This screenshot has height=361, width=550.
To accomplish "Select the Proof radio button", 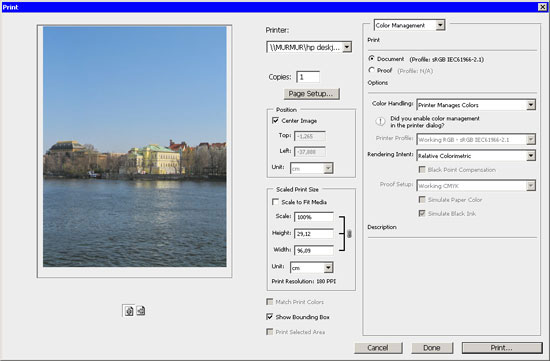I will coord(371,70).
